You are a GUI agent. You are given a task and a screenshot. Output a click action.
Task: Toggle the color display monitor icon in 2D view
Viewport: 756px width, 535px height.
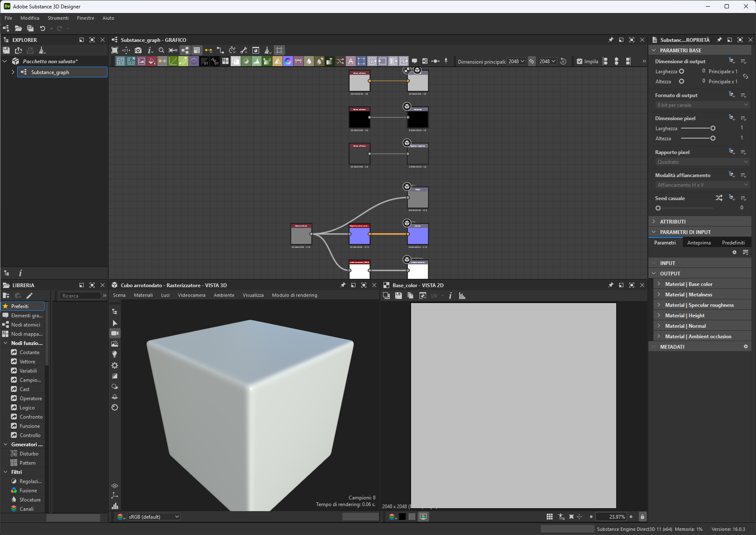click(x=423, y=517)
